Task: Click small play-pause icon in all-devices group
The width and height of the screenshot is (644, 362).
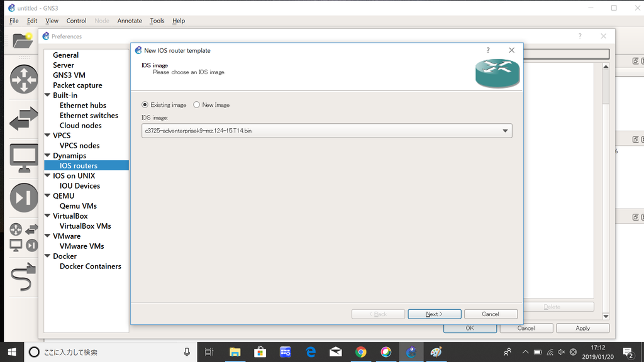Action: (31, 246)
